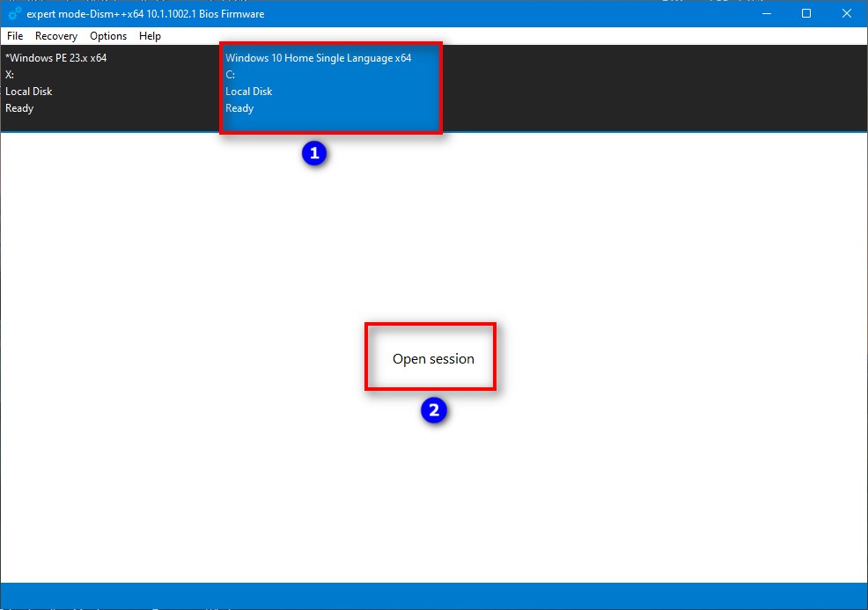Click the X: drive label under Windows PE

10,75
